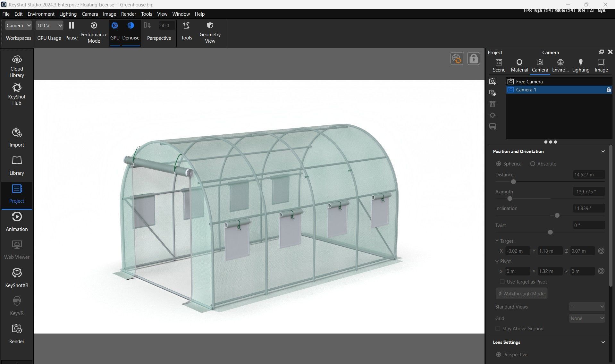The height and width of the screenshot is (364, 615).
Task: Click the add camera icon
Action: [493, 81]
